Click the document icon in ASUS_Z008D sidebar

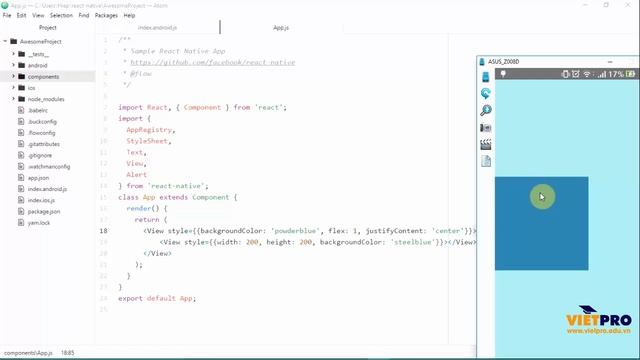tap(486, 161)
